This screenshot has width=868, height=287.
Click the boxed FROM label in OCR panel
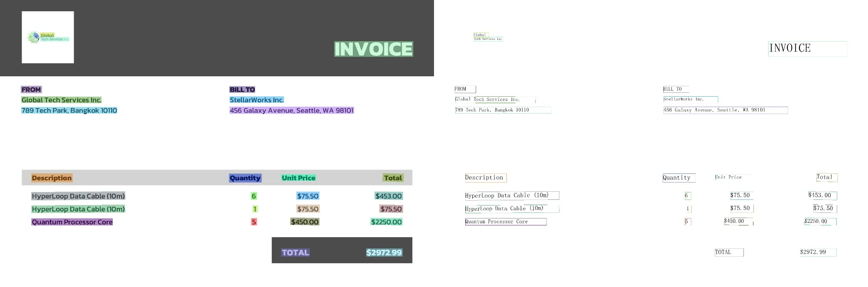click(465, 89)
